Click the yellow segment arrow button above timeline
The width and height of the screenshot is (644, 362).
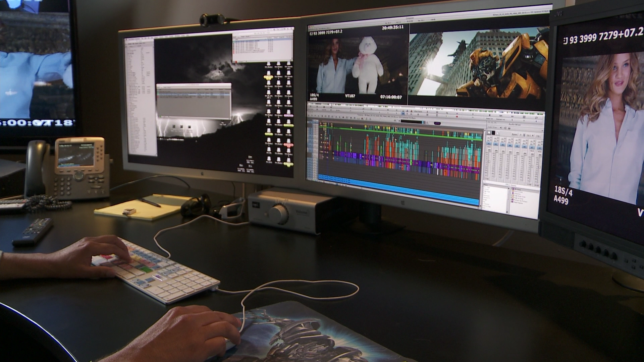(447, 116)
